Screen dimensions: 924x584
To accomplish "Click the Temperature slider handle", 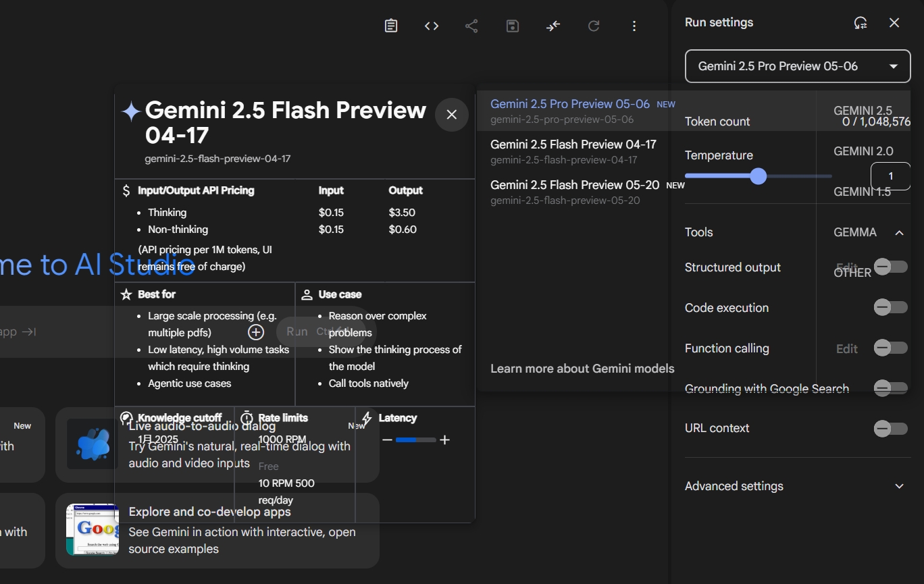I will [759, 176].
